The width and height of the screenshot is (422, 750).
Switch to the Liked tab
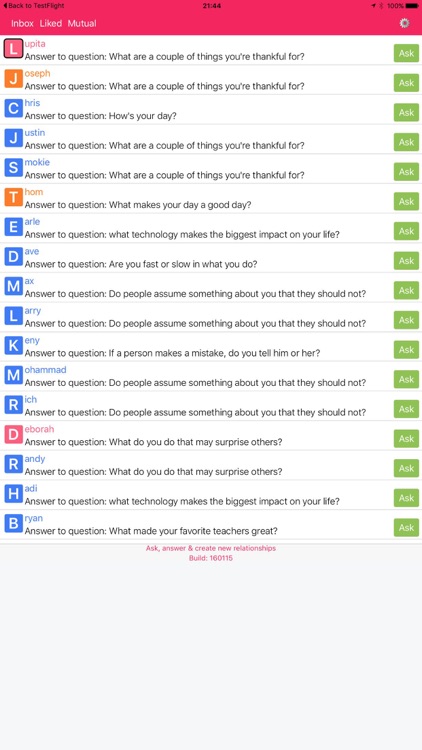pyautogui.click(x=51, y=23)
